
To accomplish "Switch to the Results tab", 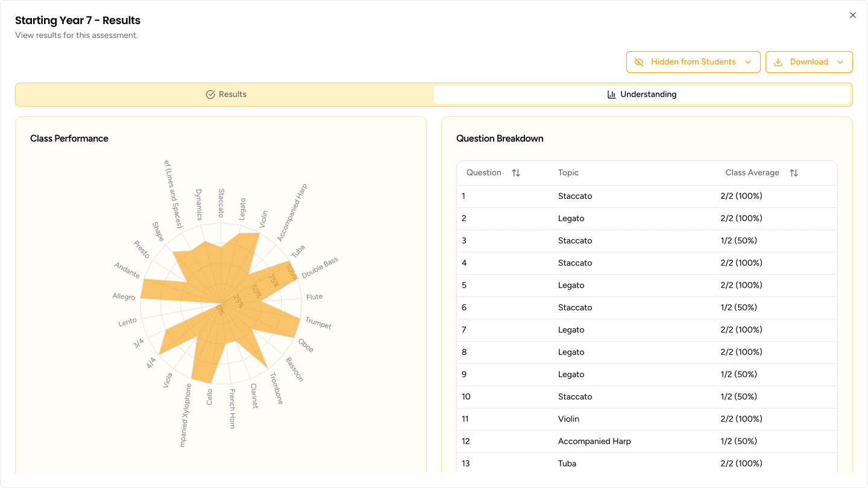I will click(x=226, y=95).
